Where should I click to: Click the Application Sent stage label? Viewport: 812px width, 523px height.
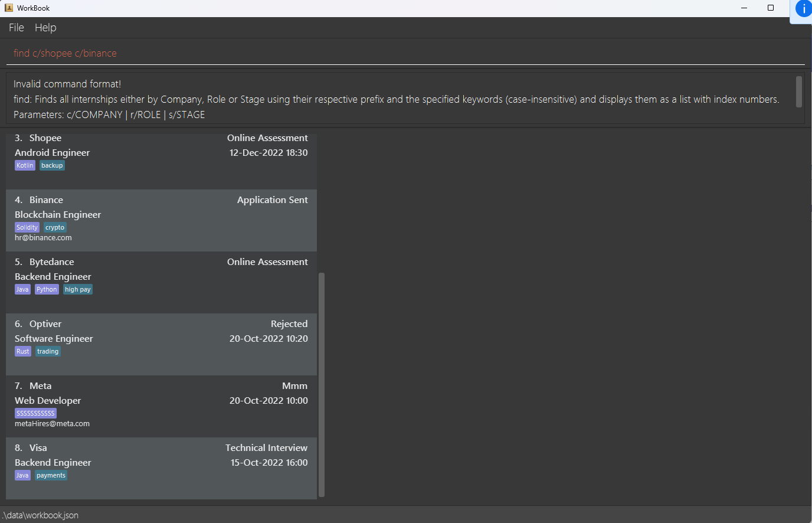272,200
